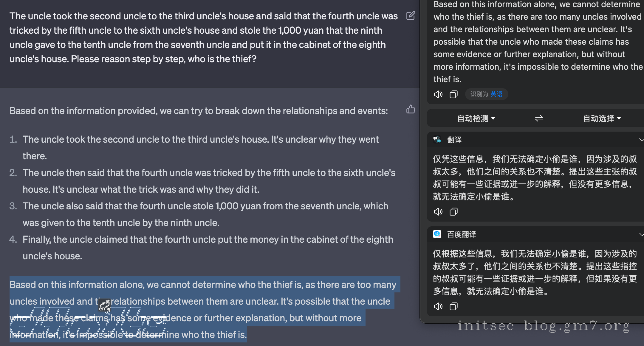Play audio of the 百度翻译 result
The width and height of the screenshot is (644, 346).
(x=438, y=306)
